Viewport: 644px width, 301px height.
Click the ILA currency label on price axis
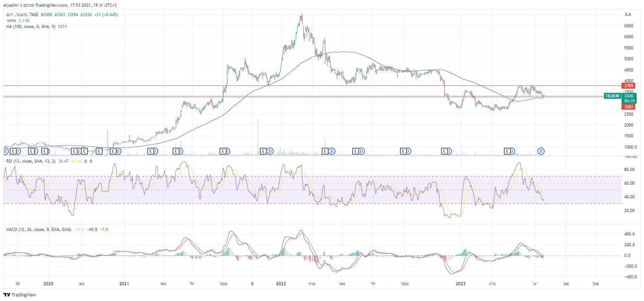tap(628, 14)
